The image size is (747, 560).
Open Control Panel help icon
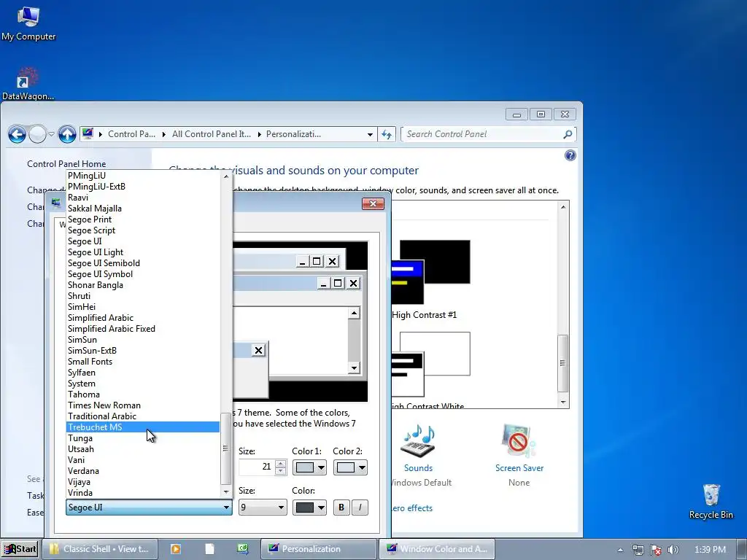tap(570, 155)
